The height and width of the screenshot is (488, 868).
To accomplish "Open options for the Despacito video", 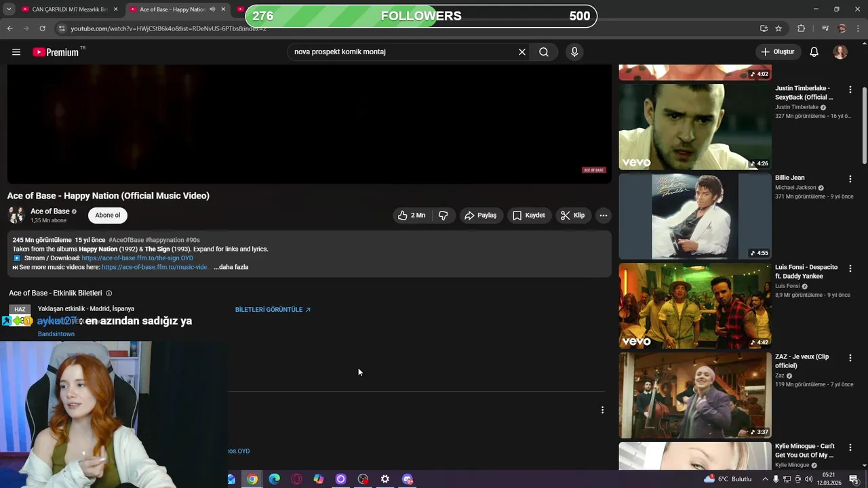I will click(850, 268).
